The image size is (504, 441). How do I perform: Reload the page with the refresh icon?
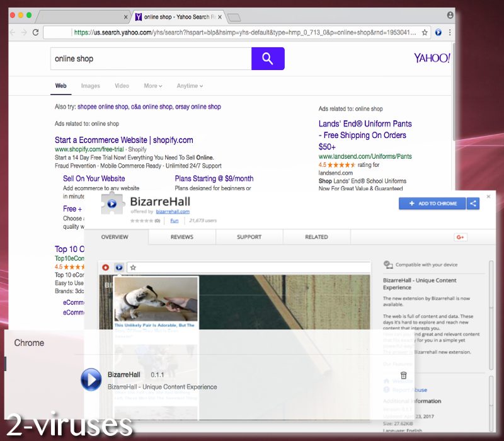[36, 32]
